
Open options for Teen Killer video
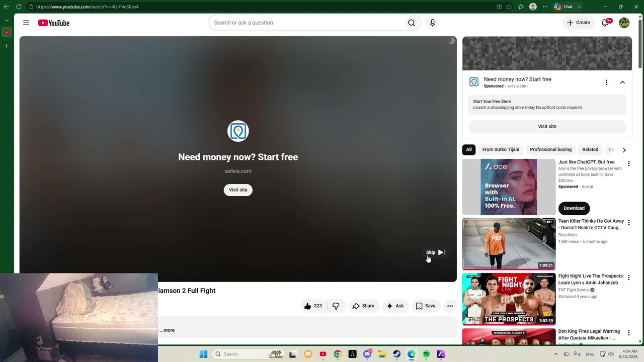[x=628, y=223]
